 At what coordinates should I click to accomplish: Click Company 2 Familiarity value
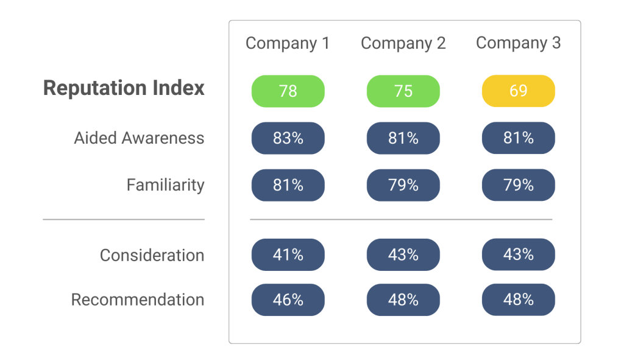pos(403,185)
